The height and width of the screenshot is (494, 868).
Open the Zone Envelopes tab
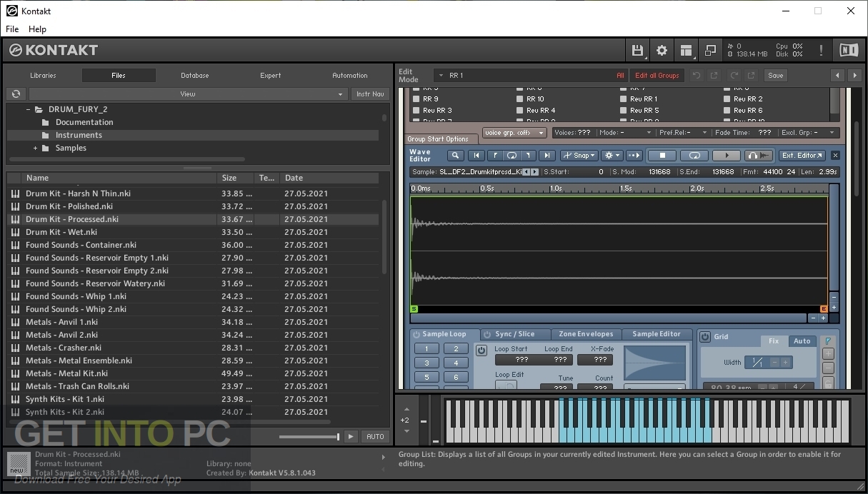[x=586, y=334]
